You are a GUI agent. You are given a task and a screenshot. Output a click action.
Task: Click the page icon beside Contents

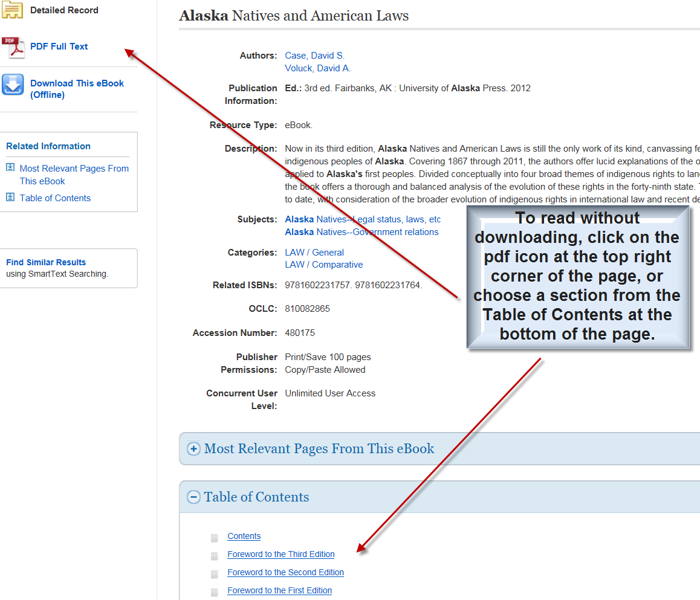(214, 538)
